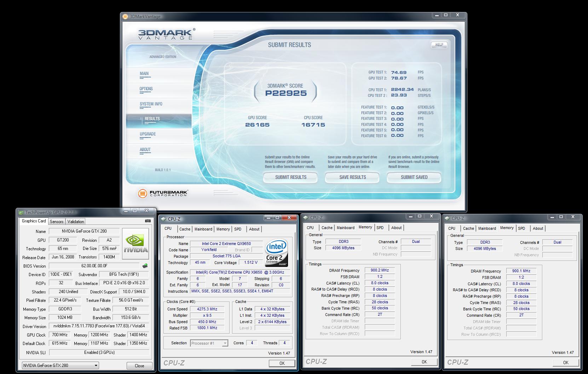
Task: Open Memory tab in first CPU-Z window
Action: tap(223, 229)
